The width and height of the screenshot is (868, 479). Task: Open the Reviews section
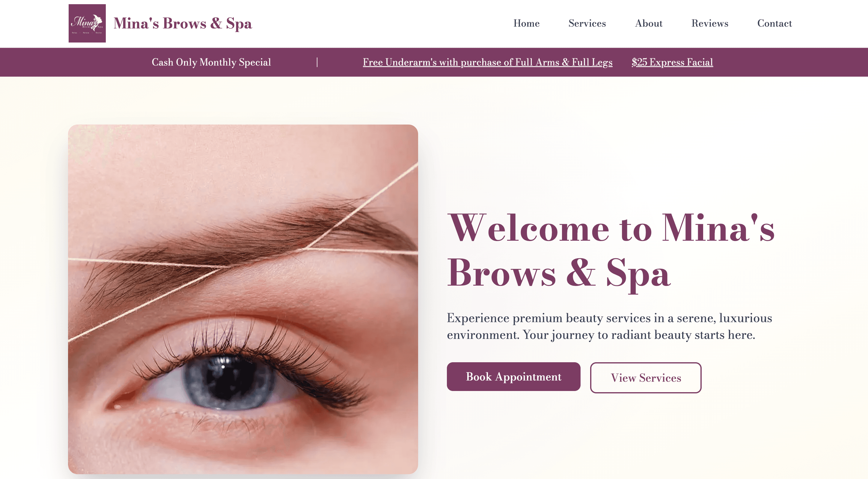[x=710, y=24]
